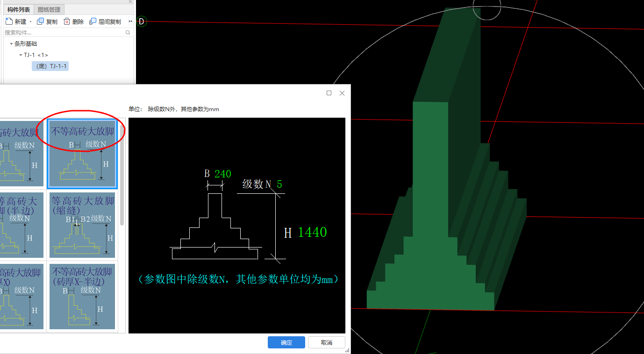Select the (底) TJ-1-1 tree item
Image resolution: width=644 pixels, height=354 pixels.
tap(50, 66)
